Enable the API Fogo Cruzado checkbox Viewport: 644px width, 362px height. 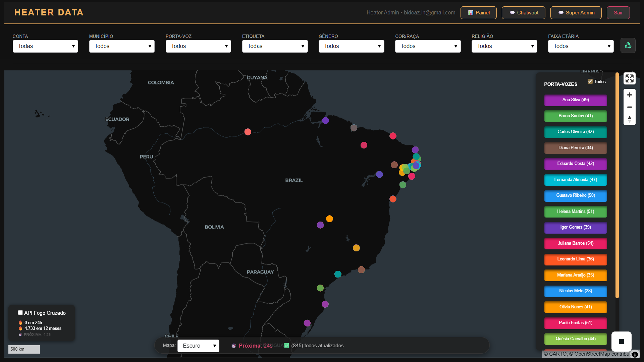coord(20,312)
